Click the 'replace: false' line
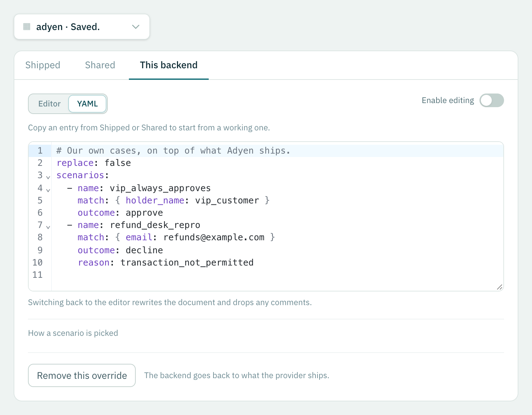This screenshot has height=415, width=532. click(x=94, y=163)
